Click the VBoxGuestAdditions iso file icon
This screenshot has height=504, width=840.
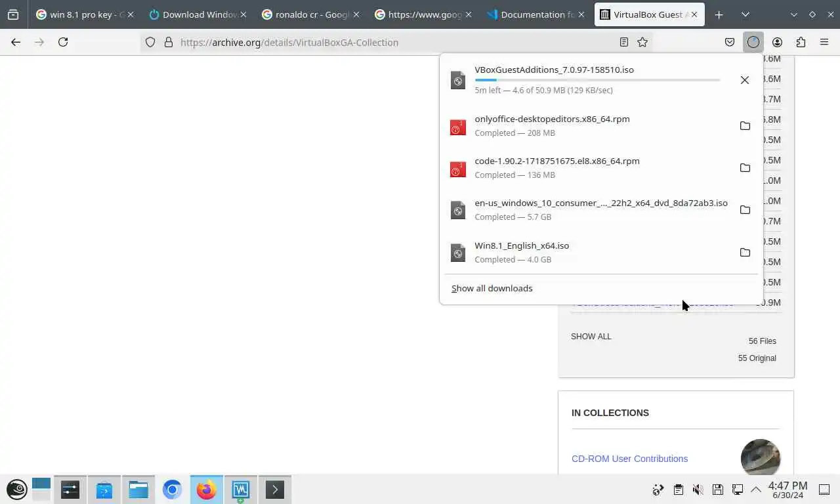click(x=458, y=80)
